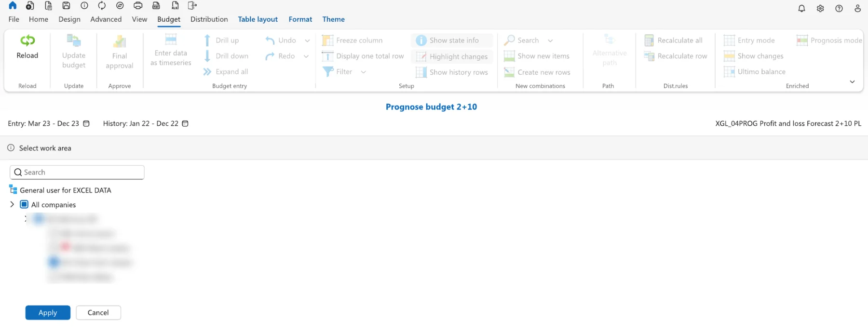Image resolution: width=868 pixels, height=334 pixels.
Task: Open the History period calendar picker
Action: tap(185, 123)
